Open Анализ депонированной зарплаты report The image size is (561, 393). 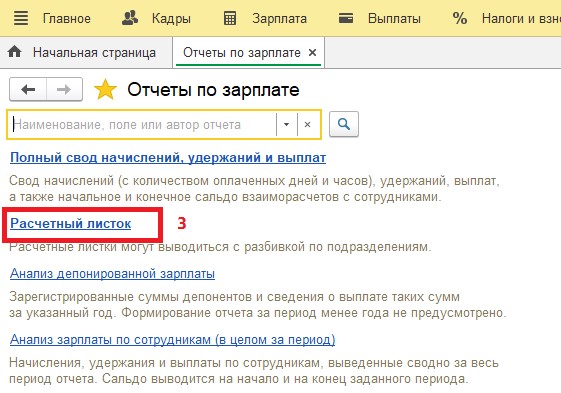point(112,273)
